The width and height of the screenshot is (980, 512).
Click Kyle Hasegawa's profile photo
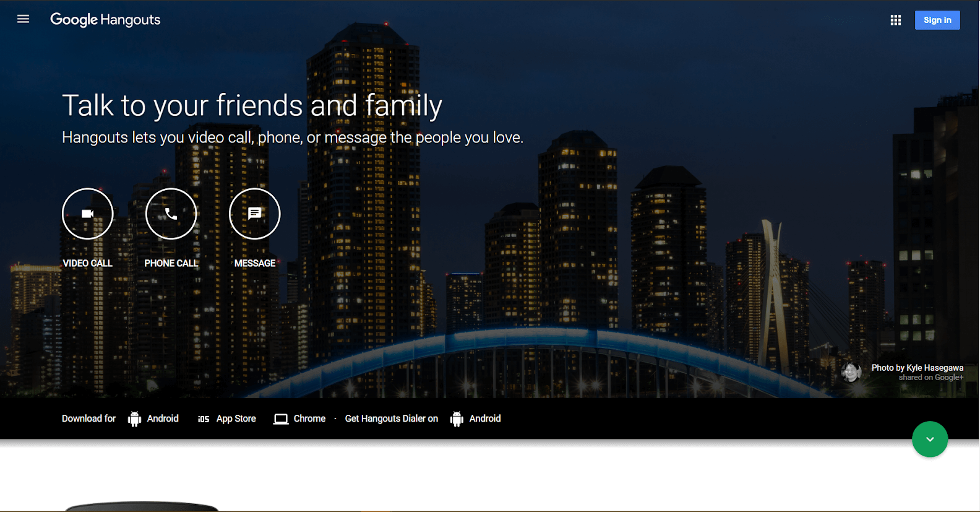click(x=851, y=372)
